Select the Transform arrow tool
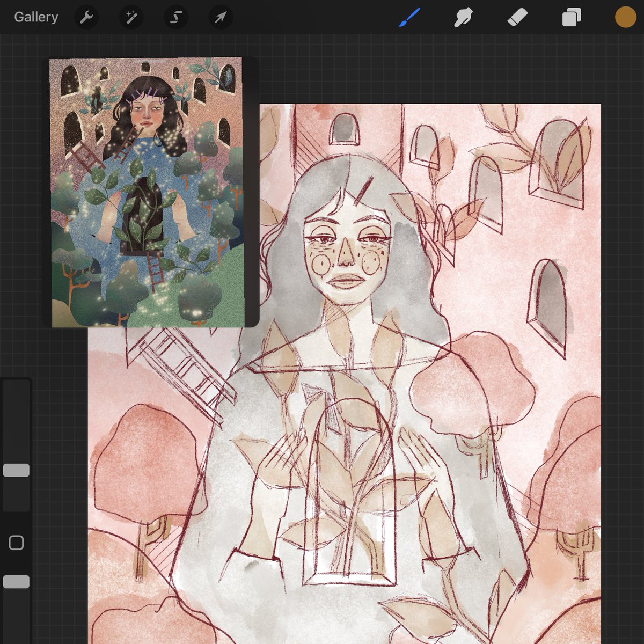 [x=219, y=17]
